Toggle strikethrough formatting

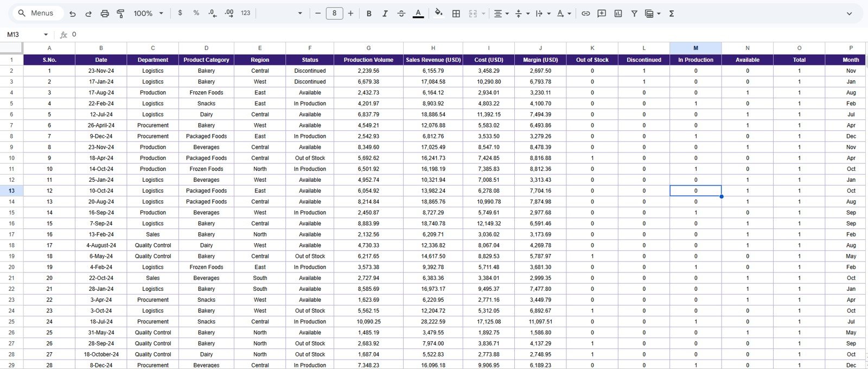(401, 14)
